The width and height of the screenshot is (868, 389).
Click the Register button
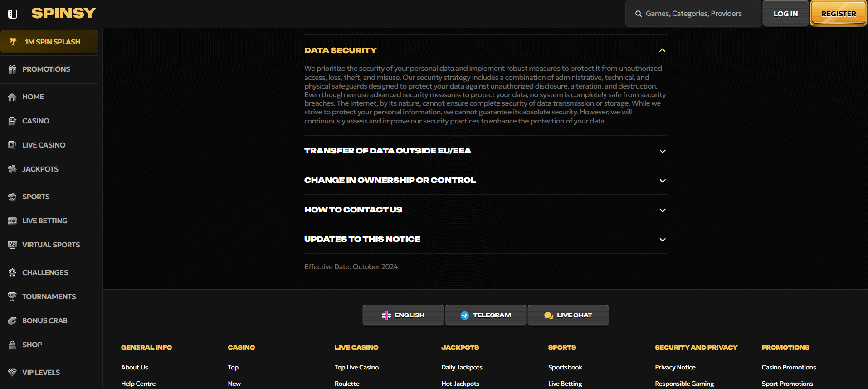839,14
